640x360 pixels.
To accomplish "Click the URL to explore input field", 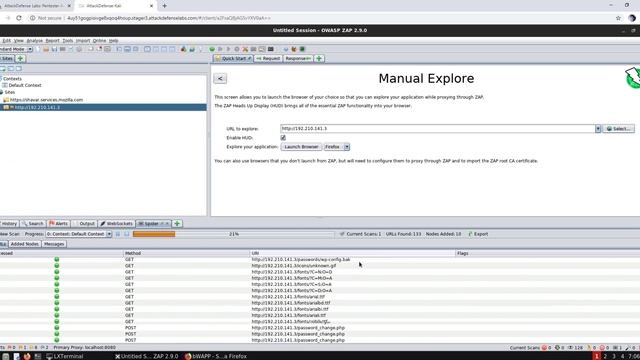I will pos(438,129).
